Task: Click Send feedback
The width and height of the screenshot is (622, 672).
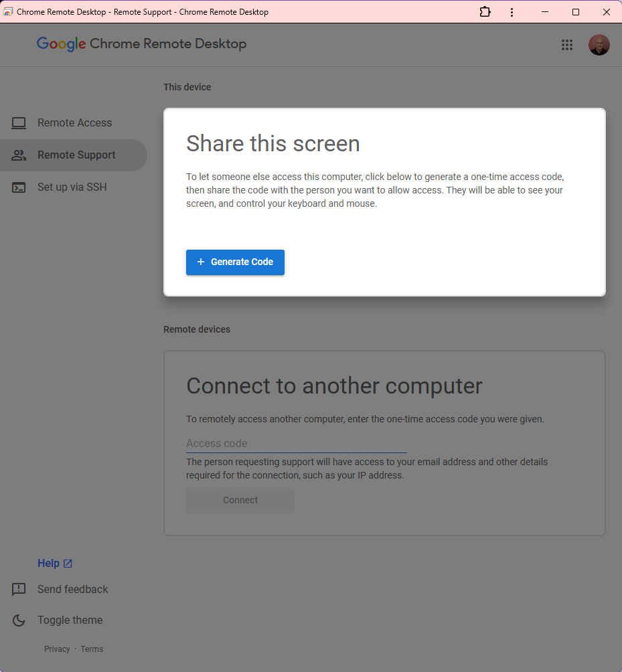Action: click(x=72, y=589)
